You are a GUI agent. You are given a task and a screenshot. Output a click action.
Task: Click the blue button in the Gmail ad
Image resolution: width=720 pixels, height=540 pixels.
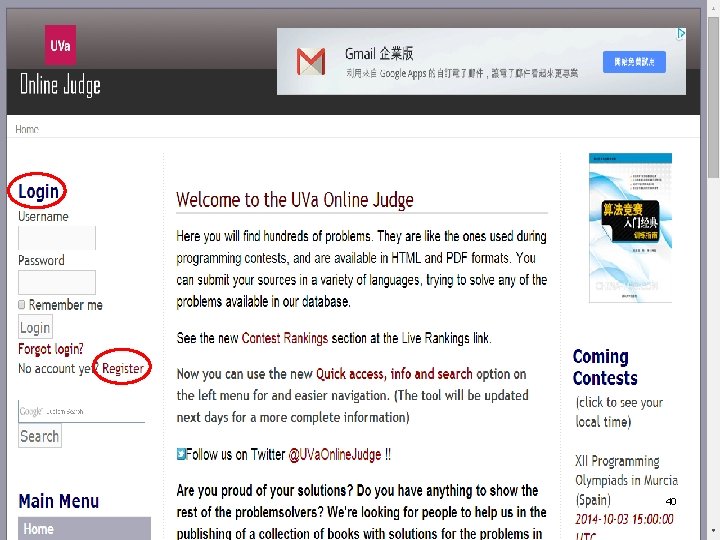click(x=634, y=62)
